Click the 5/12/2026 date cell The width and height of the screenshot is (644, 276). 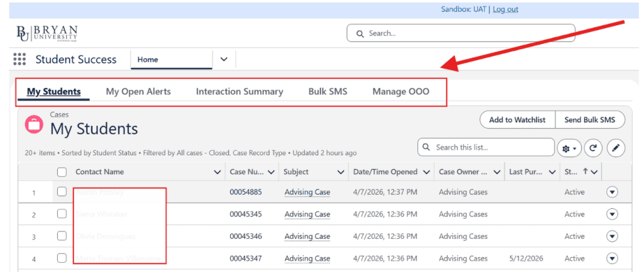[526, 258]
